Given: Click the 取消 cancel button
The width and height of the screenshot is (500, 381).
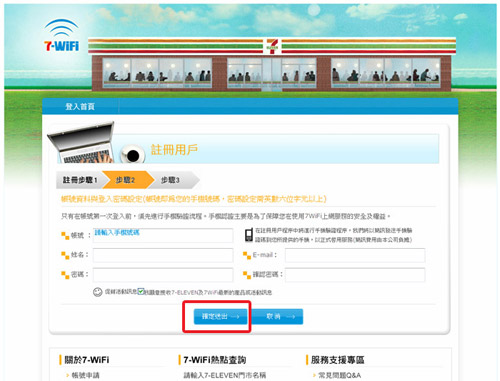Looking at the screenshot, I should tap(277, 316).
